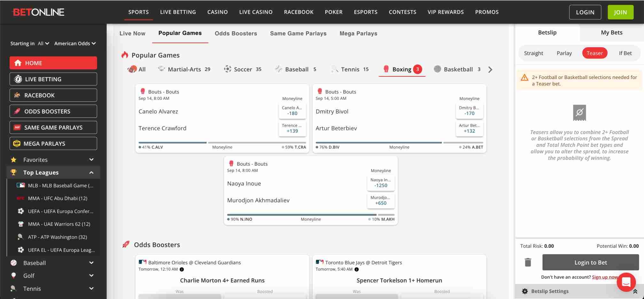This screenshot has width=644, height=299.
Task: Open the Starting in All dropdown
Action: pos(43,43)
